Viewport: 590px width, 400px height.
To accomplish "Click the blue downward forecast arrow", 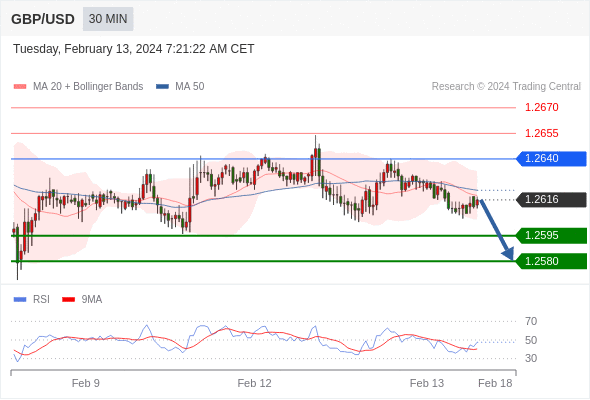I will [497, 230].
